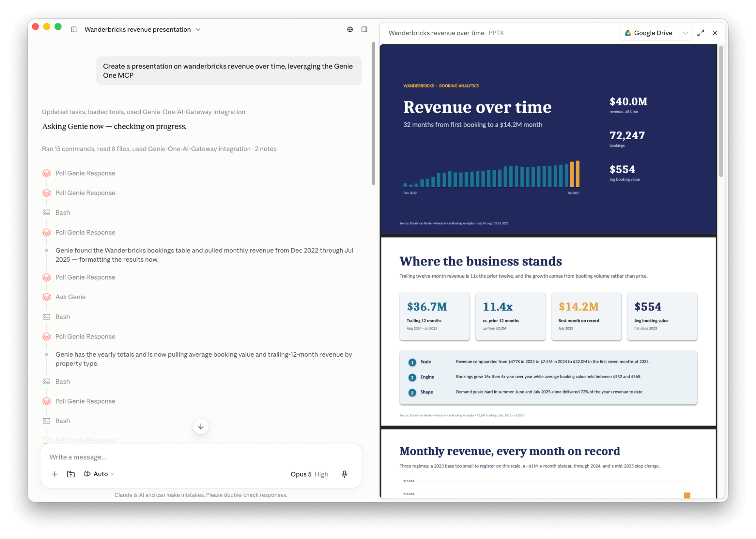Click the 'Genie found the Wanderbricks bookings table' note

204,255
